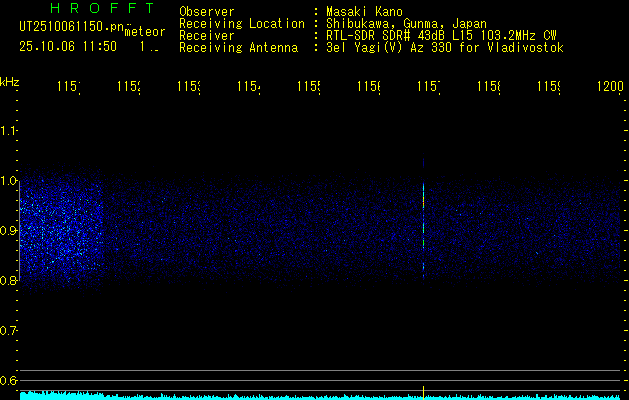Click the kHz axis unit label
The width and height of the screenshot is (629, 400).
point(10,82)
